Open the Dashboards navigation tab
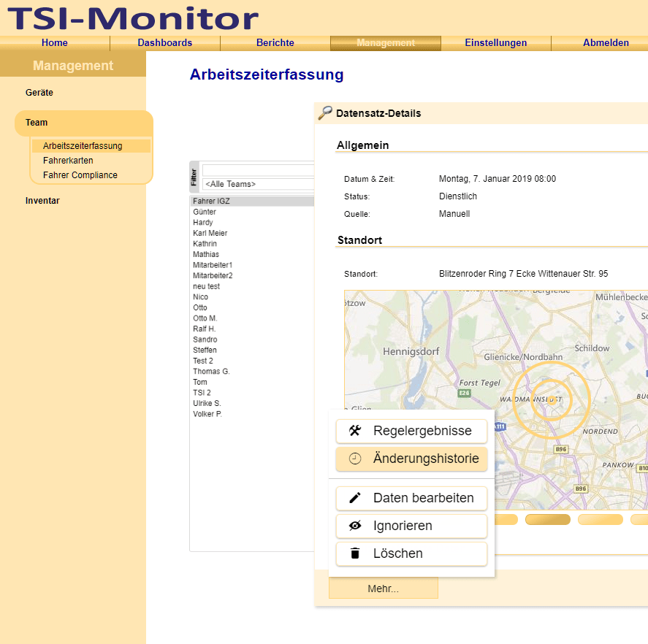Screen dimensions: 648x644 [165, 43]
